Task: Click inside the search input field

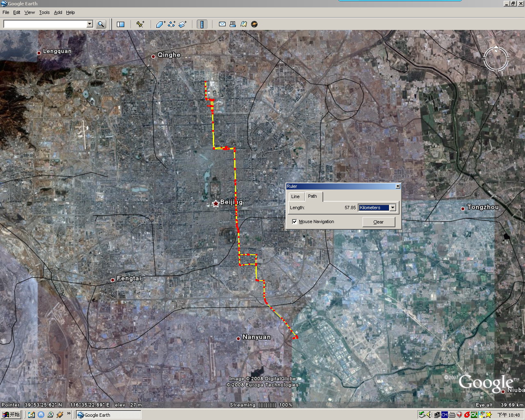Action: click(x=45, y=24)
